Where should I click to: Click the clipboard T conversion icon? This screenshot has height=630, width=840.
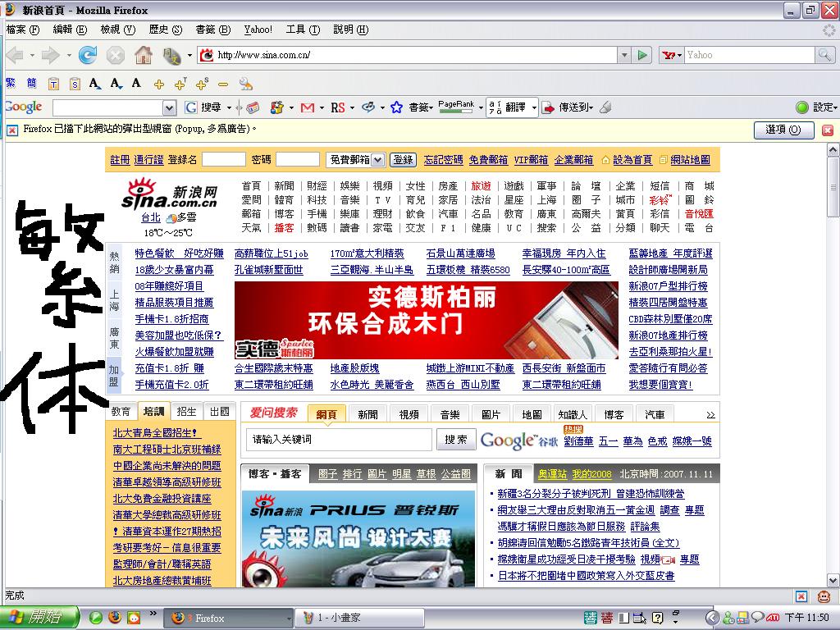click(x=53, y=84)
